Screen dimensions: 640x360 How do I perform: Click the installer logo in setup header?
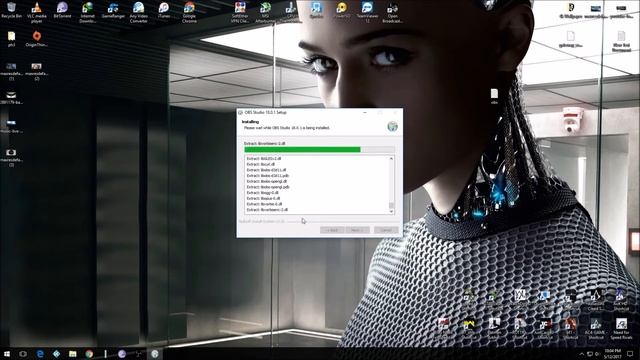pyautogui.click(x=392, y=127)
